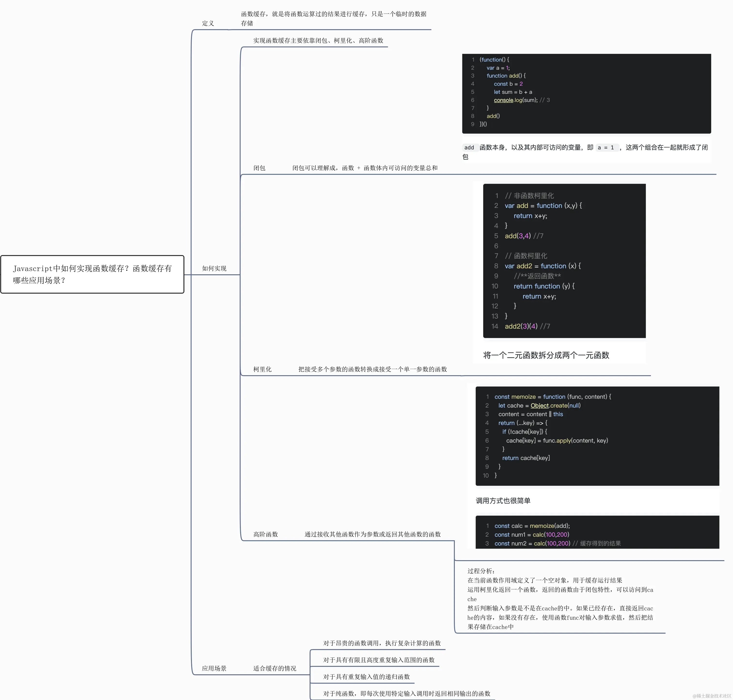Click the node about 纯函数
The image size is (733, 700).
point(406,694)
